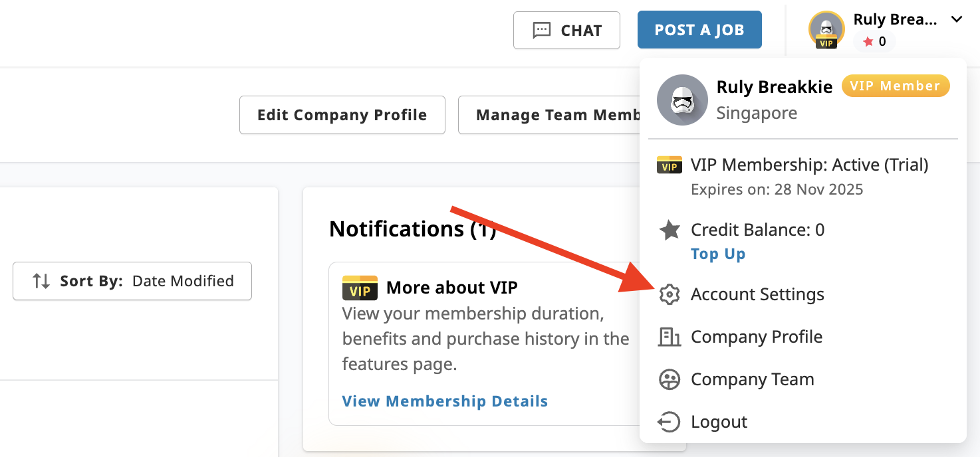Screen dimensions: 980x457
Task: Click the star icon beside Credit Balance
Action: [670, 230]
